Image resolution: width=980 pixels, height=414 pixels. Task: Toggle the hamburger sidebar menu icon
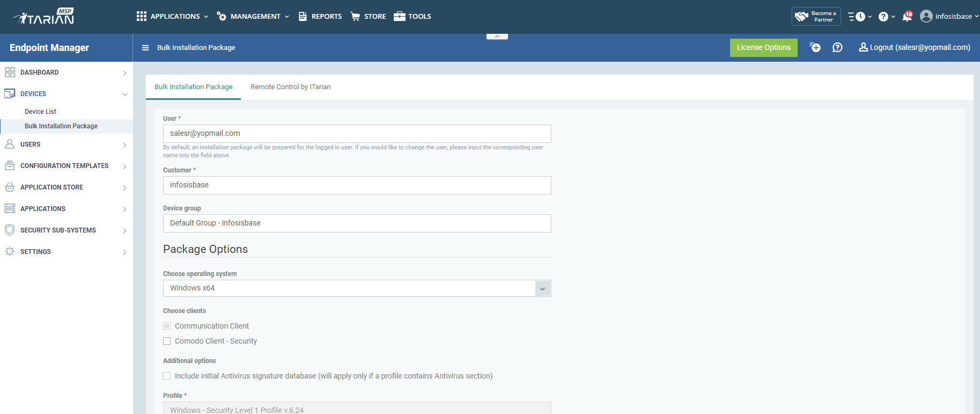coord(145,48)
